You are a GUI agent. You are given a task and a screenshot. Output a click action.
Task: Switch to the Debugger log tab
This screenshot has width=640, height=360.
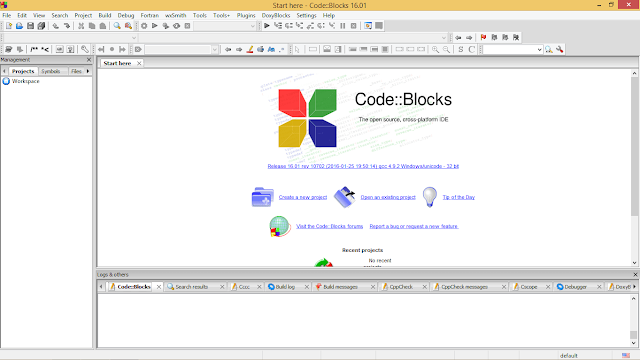576,287
